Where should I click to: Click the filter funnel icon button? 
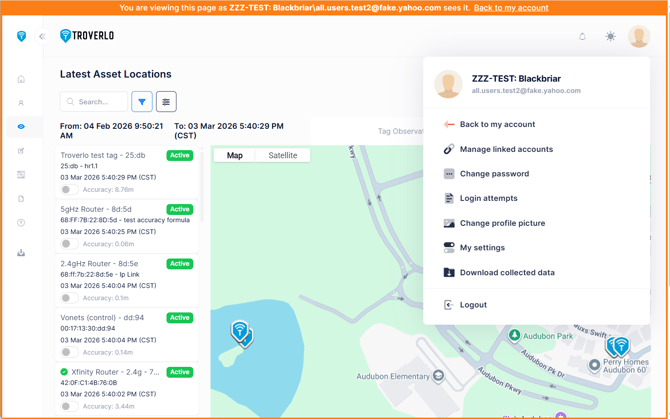pyautogui.click(x=142, y=101)
